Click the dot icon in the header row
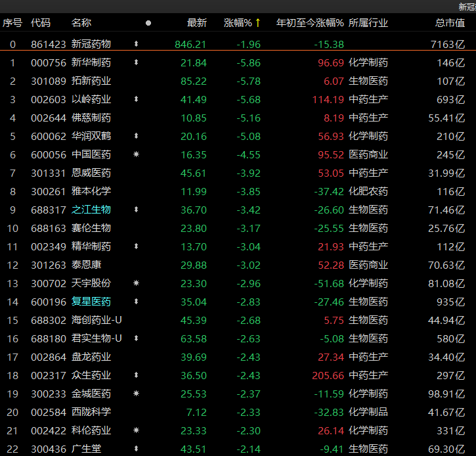Screen dimensions: 476x456 point(148,23)
